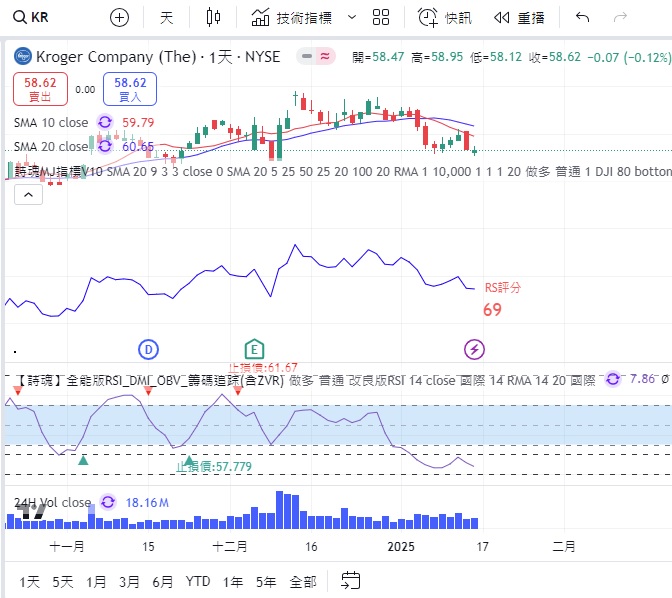Click the 58.62 買入 buy button

click(130, 89)
